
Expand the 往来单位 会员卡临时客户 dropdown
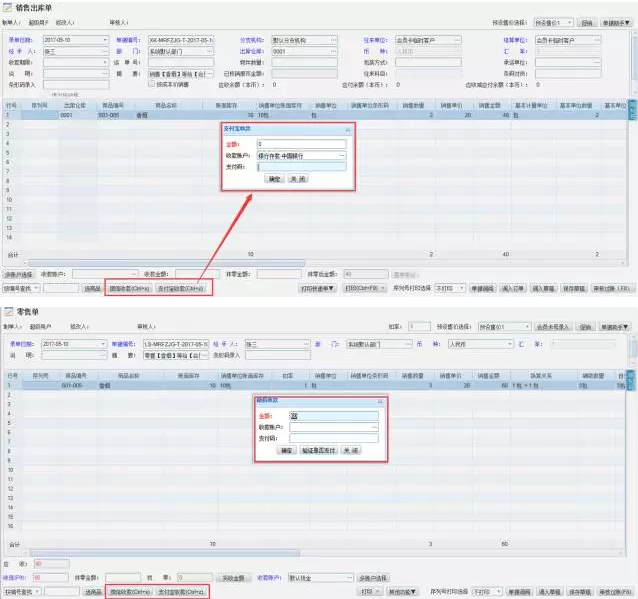point(457,40)
